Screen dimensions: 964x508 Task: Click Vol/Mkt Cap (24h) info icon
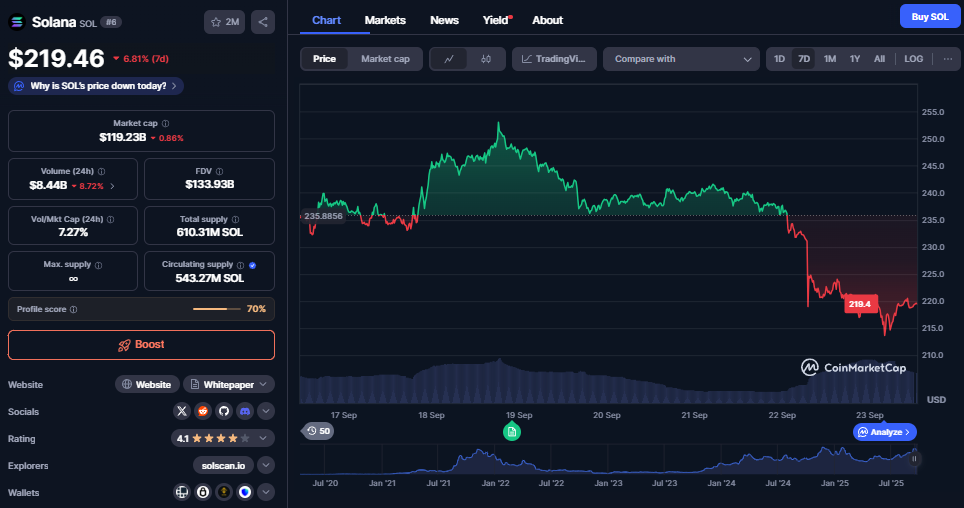click(111, 220)
